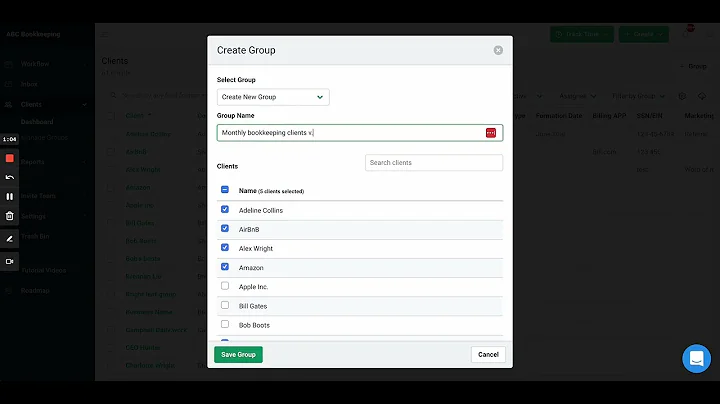Pause the screen recording
Image resolution: width=720 pixels, height=404 pixels.
(10, 196)
